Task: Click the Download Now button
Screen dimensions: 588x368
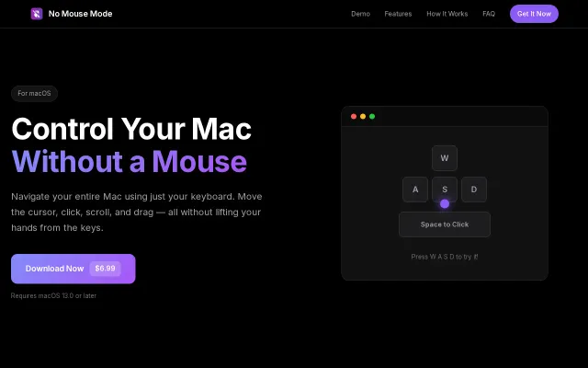Action: 73,269
